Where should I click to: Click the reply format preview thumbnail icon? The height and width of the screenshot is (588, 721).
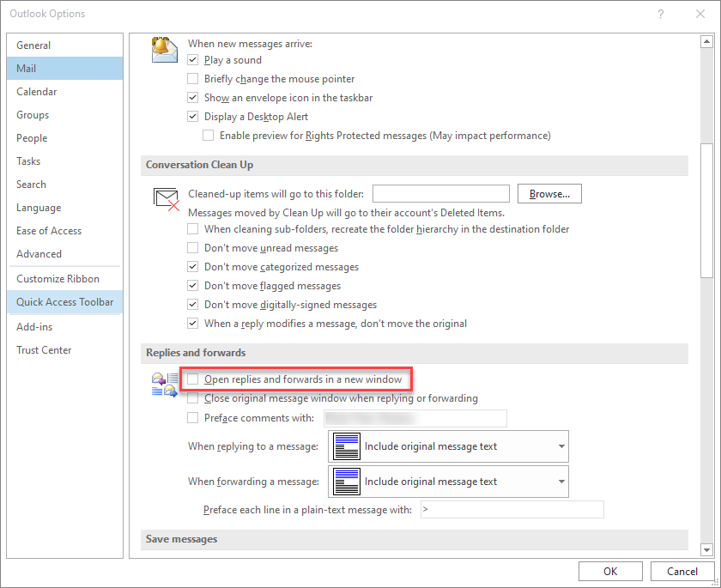click(346, 446)
